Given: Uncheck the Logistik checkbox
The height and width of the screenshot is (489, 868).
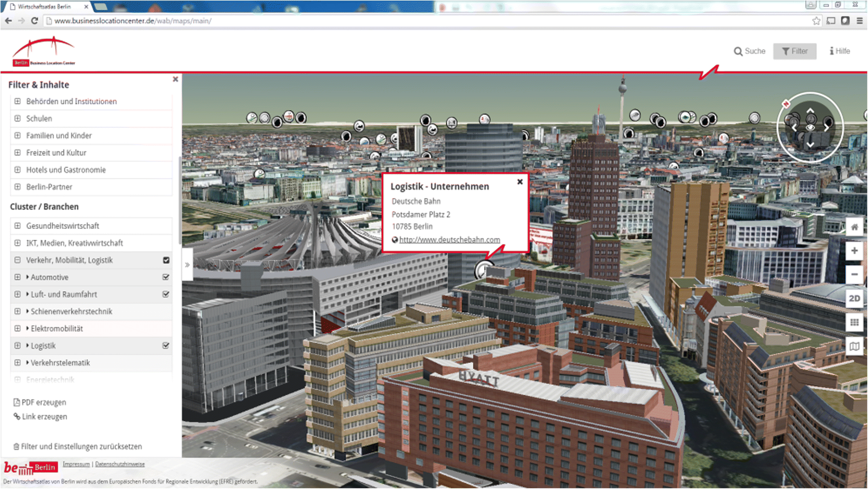Looking at the screenshot, I should pyautogui.click(x=166, y=345).
